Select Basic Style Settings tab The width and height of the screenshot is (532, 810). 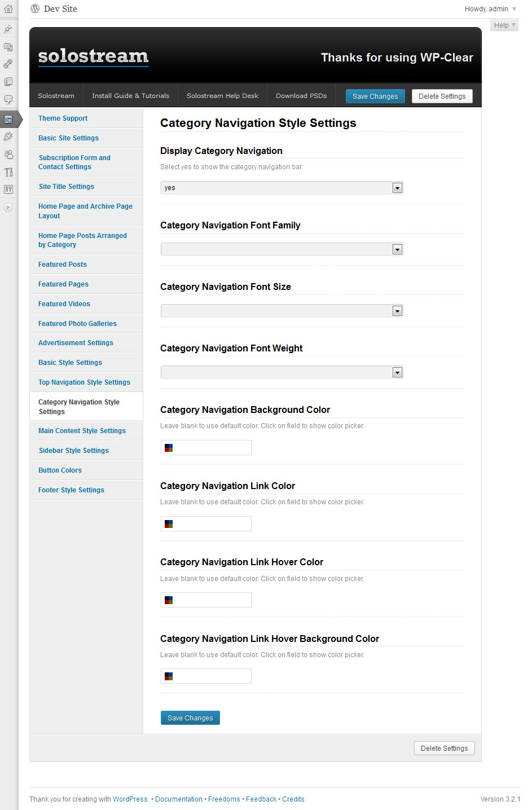coord(86,363)
